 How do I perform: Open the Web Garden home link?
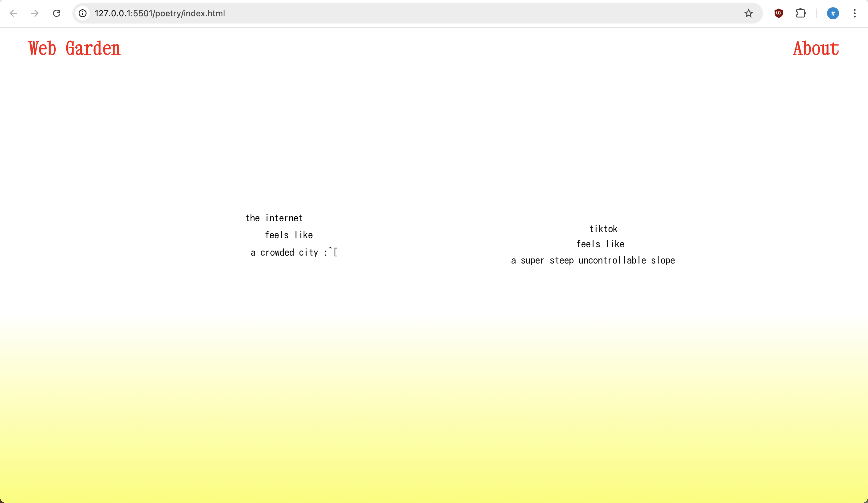tap(74, 48)
